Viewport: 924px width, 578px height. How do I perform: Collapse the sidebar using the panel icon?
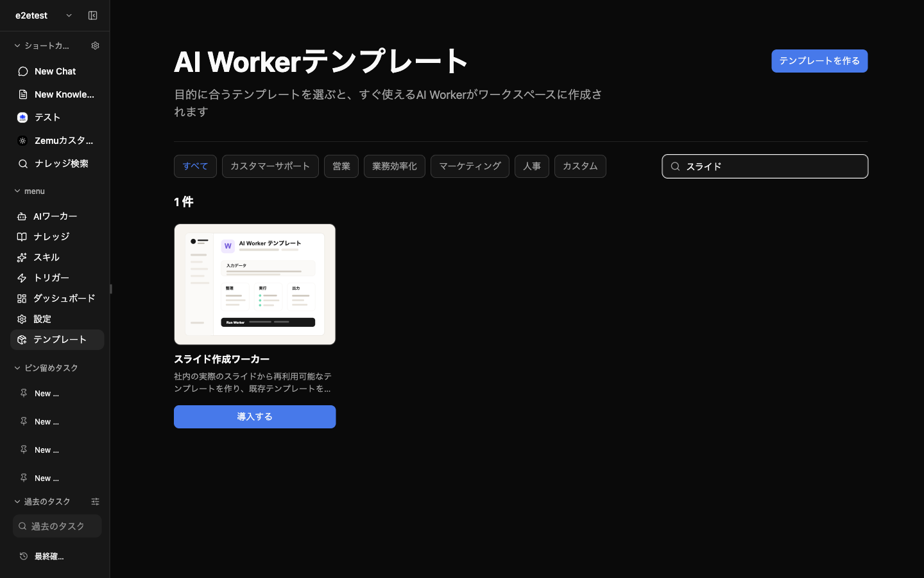click(92, 15)
